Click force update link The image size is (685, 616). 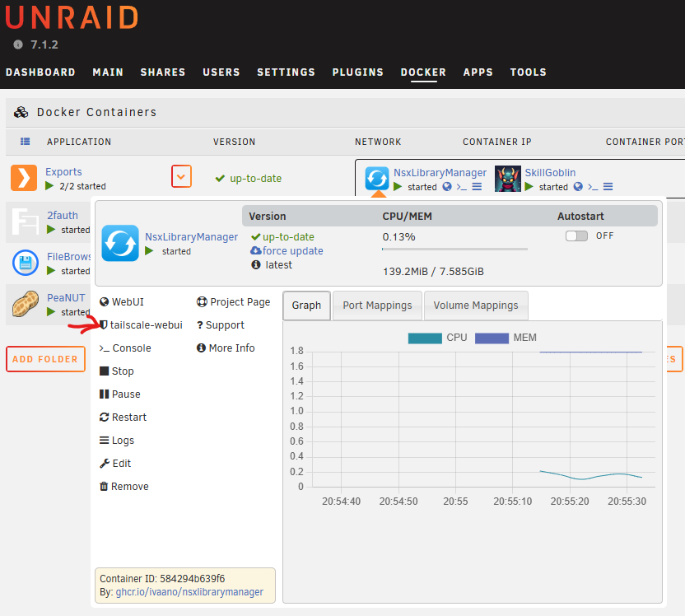287,251
